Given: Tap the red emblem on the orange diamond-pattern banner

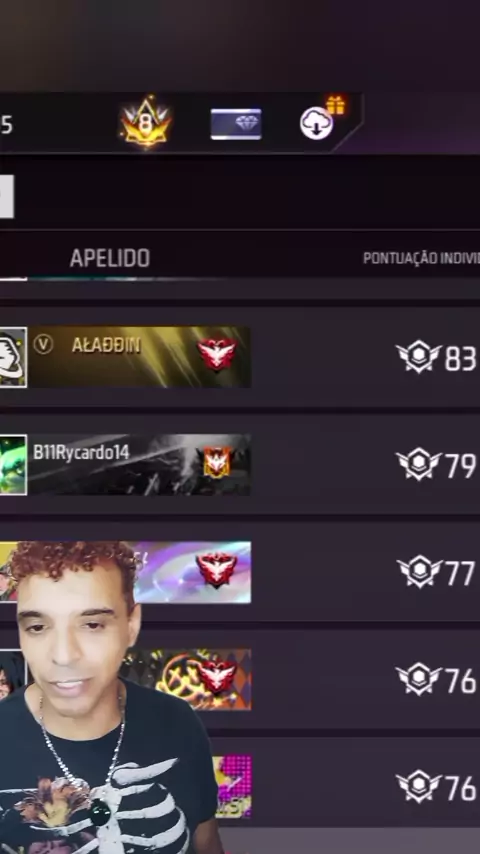Looking at the screenshot, I should pos(217,676).
